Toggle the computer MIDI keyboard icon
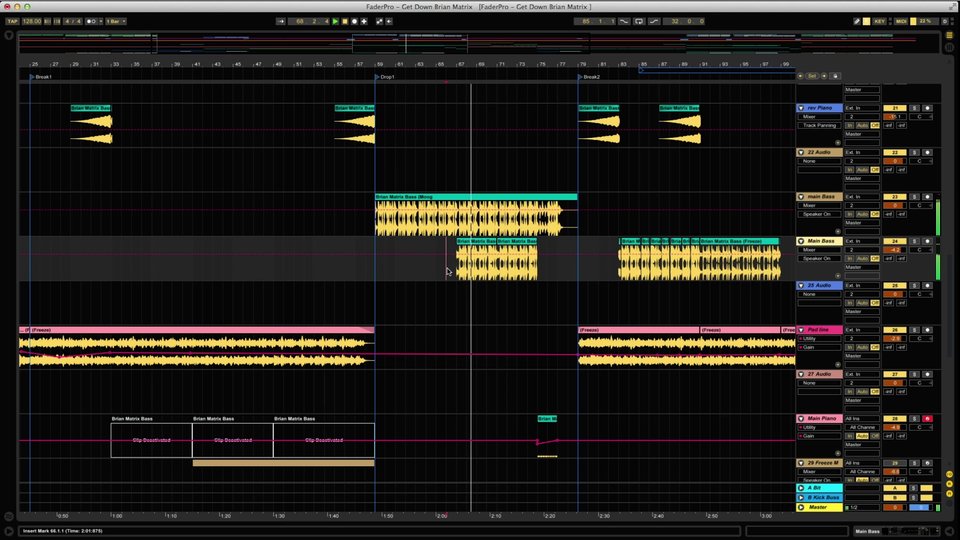This screenshot has width=960, height=540. tap(867, 21)
